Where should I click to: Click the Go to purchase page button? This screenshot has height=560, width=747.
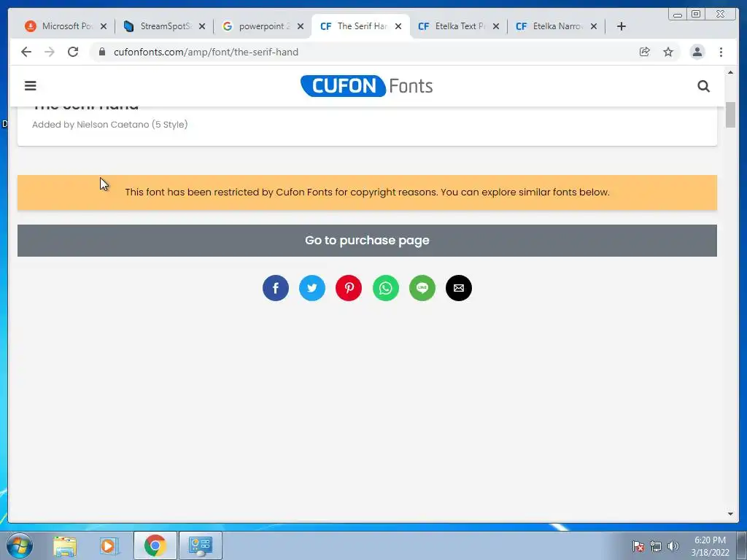367,241
